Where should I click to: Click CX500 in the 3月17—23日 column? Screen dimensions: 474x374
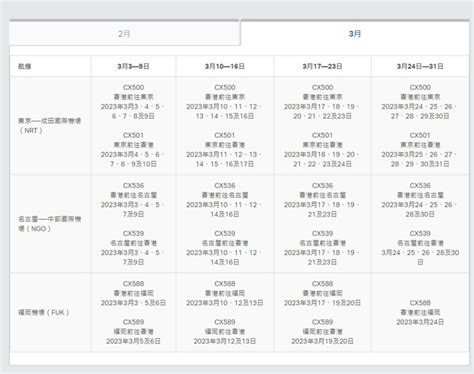(x=322, y=87)
